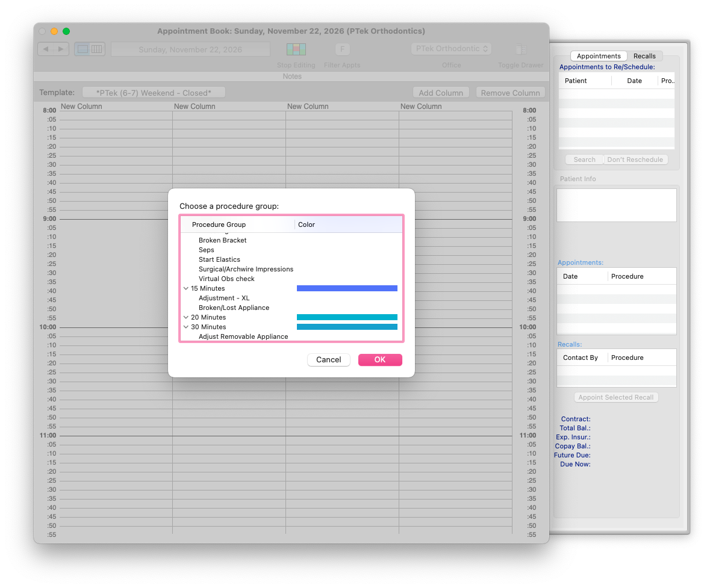Switch to the Recalls tab in drawer

644,56
